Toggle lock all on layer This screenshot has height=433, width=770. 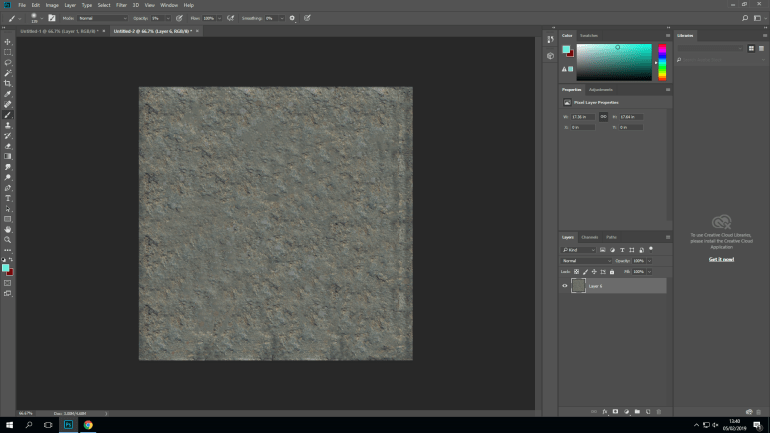click(612, 271)
